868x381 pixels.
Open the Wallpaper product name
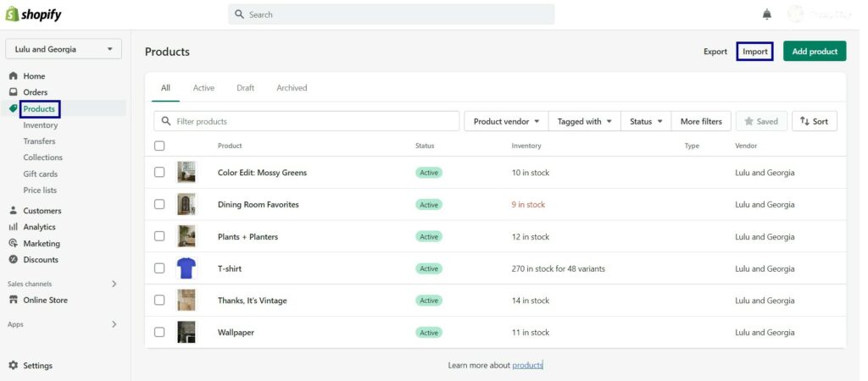pos(236,333)
